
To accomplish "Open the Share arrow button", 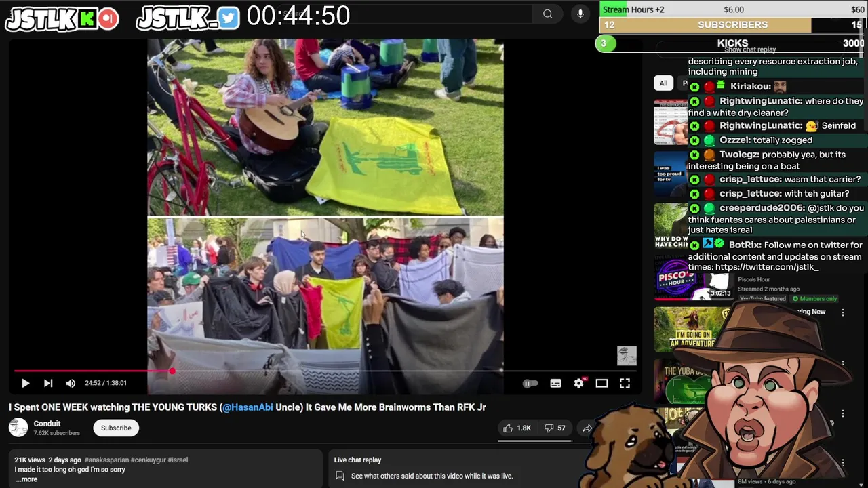I will (x=587, y=428).
